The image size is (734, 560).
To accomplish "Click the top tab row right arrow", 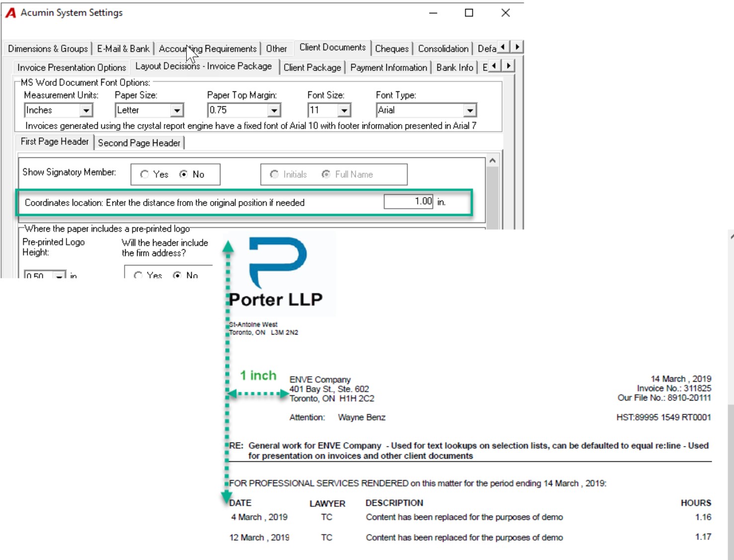I will [x=517, y=47].
